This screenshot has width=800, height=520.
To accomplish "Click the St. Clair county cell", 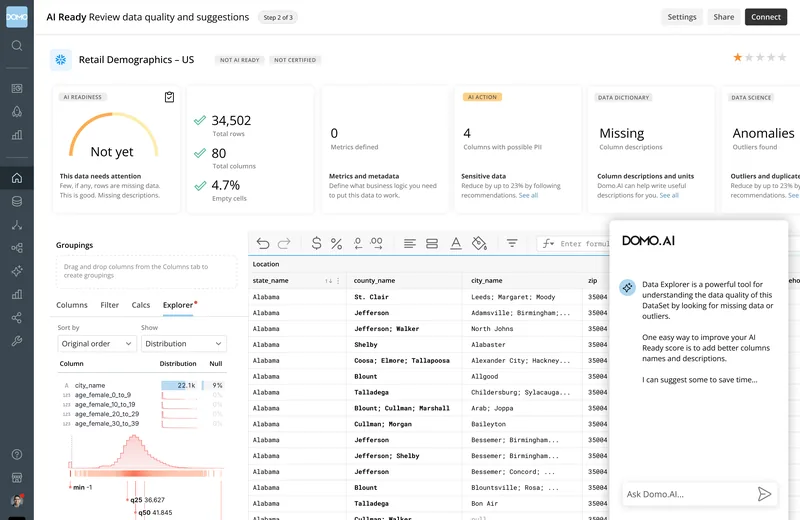I will coord(371,297).
